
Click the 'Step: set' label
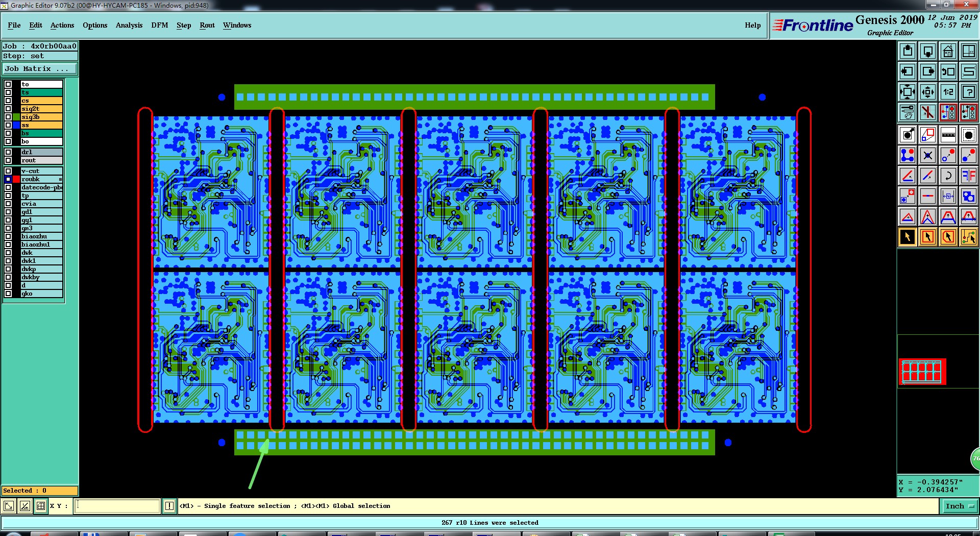tap(23, 56)
